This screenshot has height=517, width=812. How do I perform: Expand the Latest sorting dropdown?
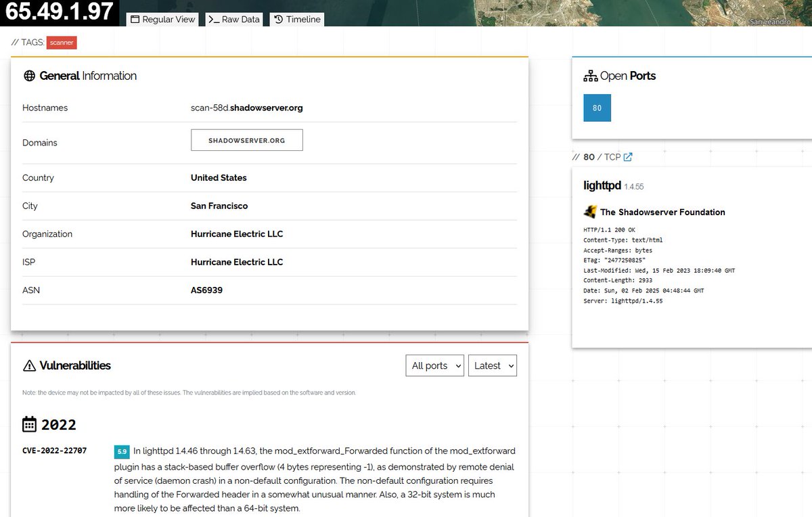(x=493, y=365)
